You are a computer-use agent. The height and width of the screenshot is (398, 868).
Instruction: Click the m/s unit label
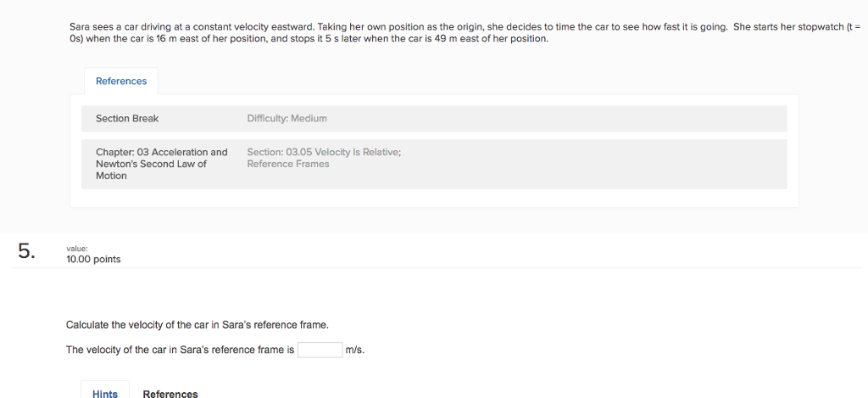(x=355, y=350)
